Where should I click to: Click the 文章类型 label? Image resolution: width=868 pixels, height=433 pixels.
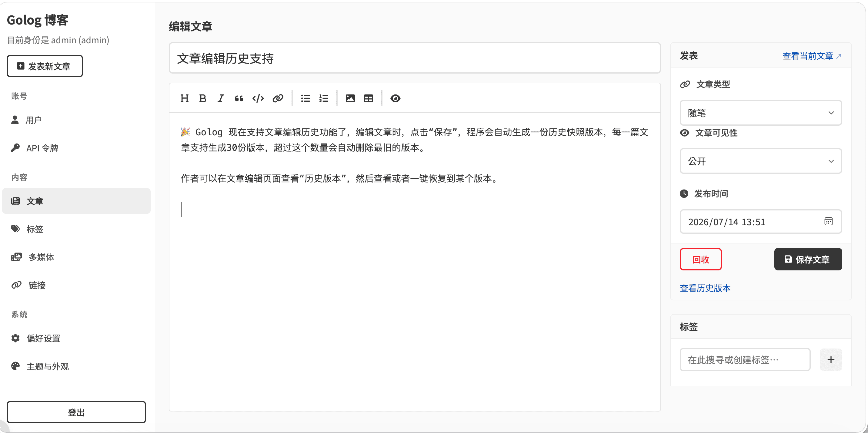(x=713, y=84)
